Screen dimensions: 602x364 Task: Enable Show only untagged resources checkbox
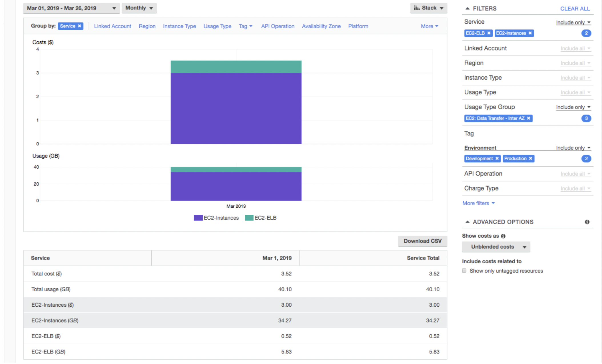point(464,270)
